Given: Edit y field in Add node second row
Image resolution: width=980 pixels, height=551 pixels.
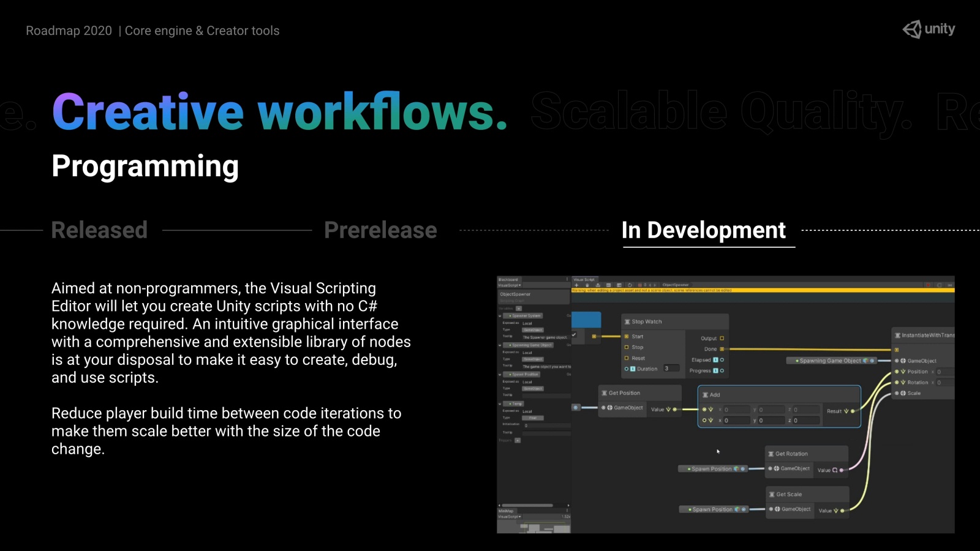Looking at the screenshot, I should (772, 421).
